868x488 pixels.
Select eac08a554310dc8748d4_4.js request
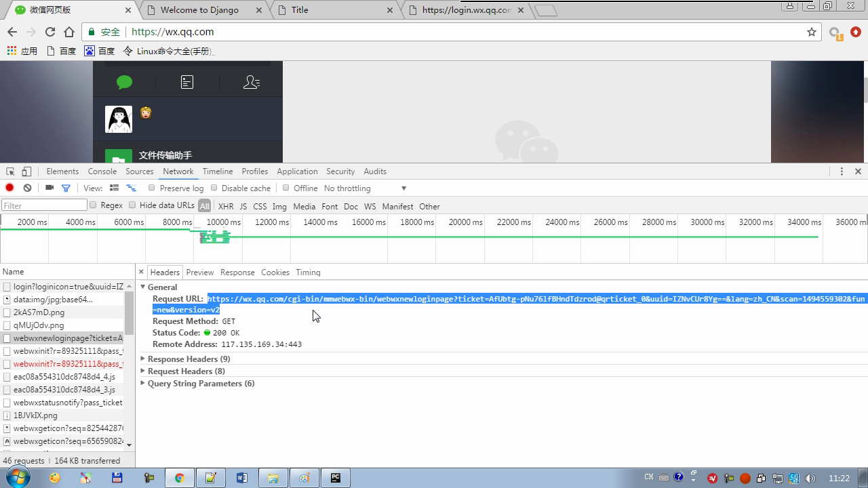point(63,377)
